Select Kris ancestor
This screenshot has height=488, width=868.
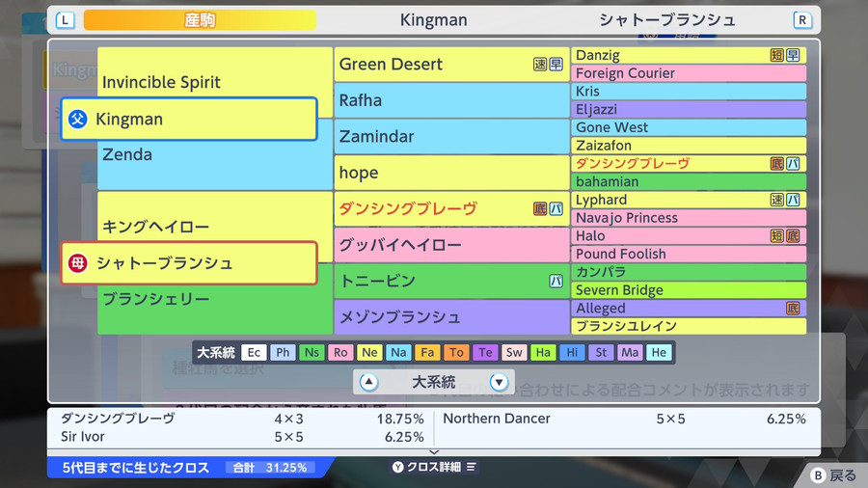point(689,92)
